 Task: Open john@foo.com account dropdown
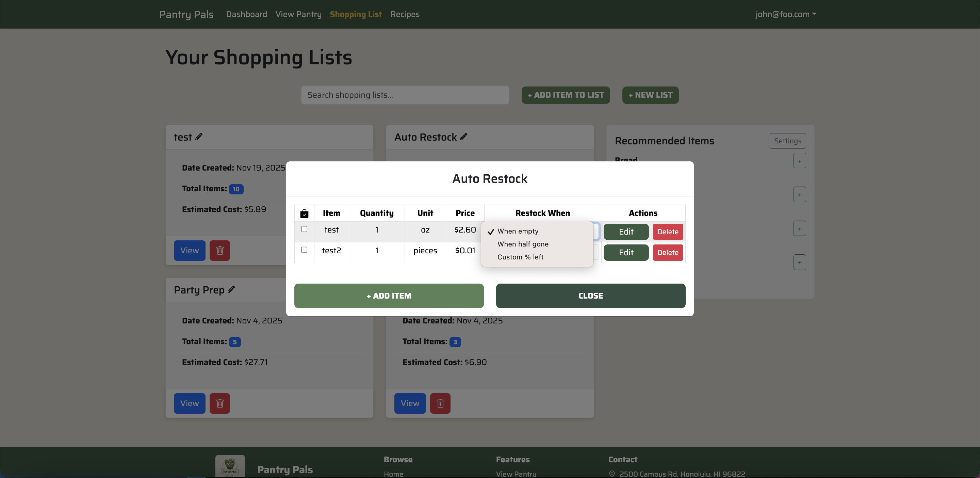coord(785,14)
